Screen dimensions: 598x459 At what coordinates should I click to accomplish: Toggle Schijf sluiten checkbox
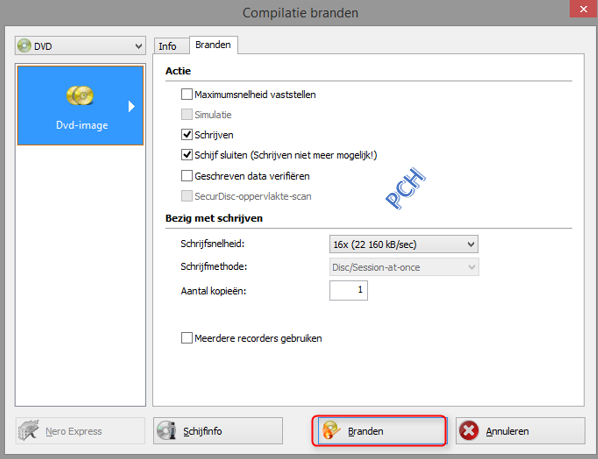pyautogui.click(x=186, y=155)
